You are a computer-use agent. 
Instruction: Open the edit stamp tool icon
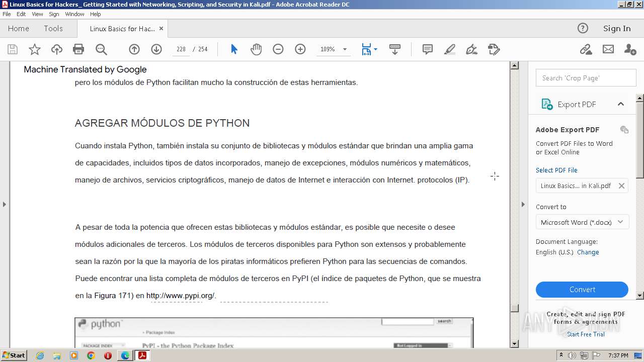click(494, 49)
